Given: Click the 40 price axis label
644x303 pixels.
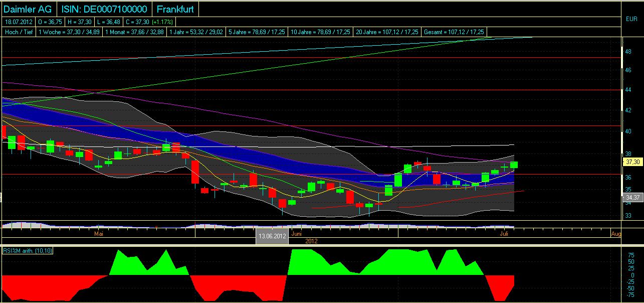Looking at the screenshot, I should tap(627, 132).
